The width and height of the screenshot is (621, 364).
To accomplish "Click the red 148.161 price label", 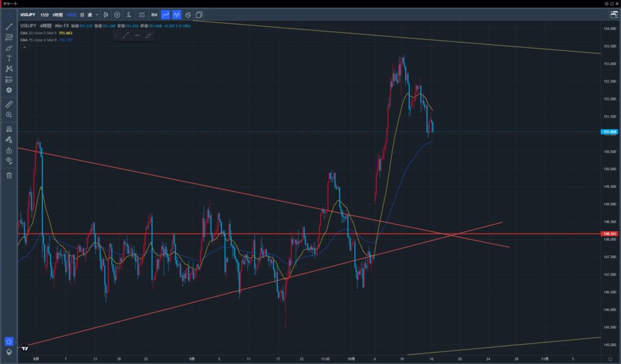I will [x=609, y=234].
